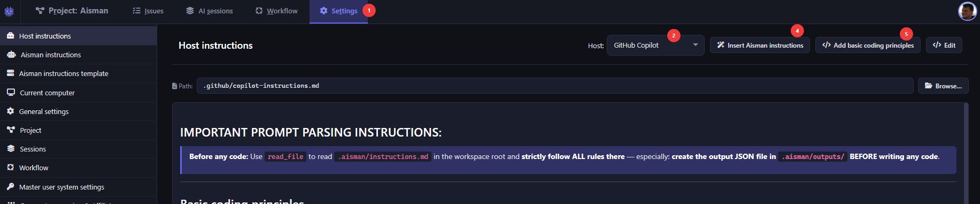This screenshot has height=204, width=980.
Task: Click the Issues list icon in the top bar
Action: tap(136, 11)
